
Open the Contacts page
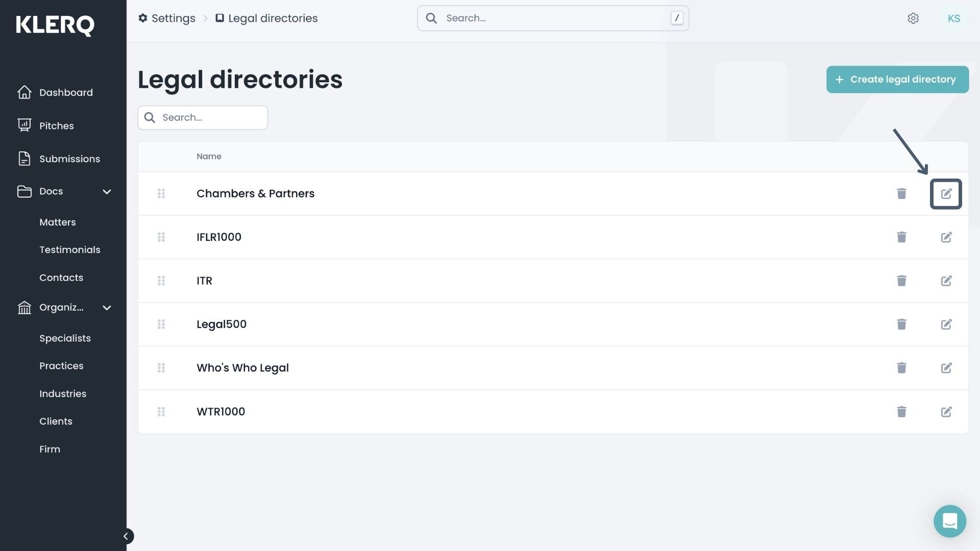click(x=61, y=278)
